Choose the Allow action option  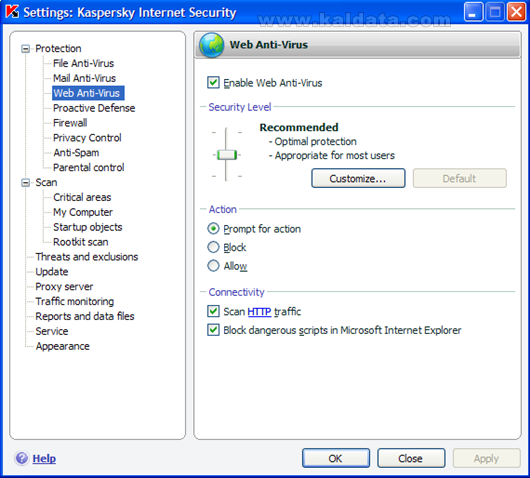click(213, 266)
